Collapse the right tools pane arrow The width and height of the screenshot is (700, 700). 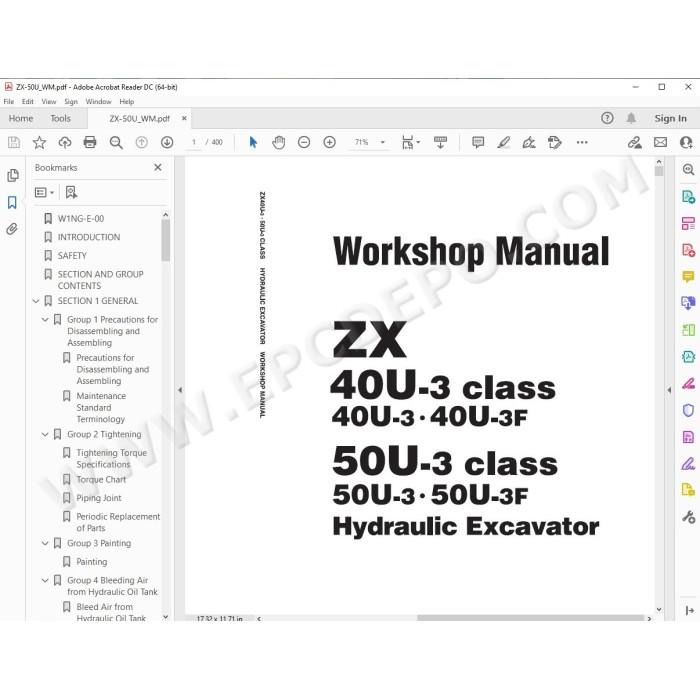pos(669,390)
